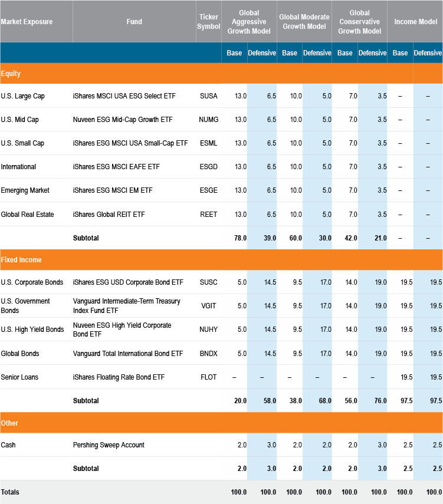Select the Global Bonds row label
The height and width of the screenshot is (504, 443).
[20, 354]
